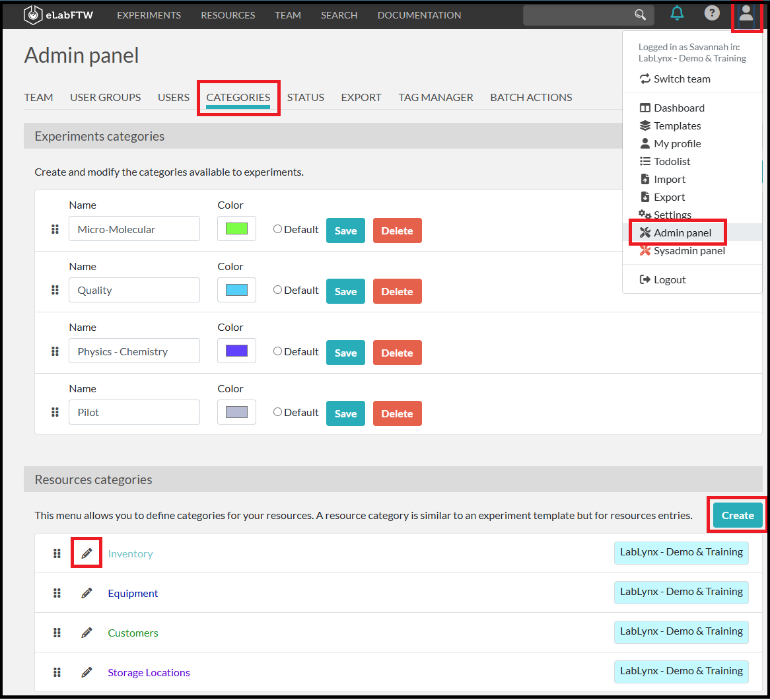Viewport: 770px width, 700px height.
Task: Click pencil icon next to Equipment
Action: (87, 593)
